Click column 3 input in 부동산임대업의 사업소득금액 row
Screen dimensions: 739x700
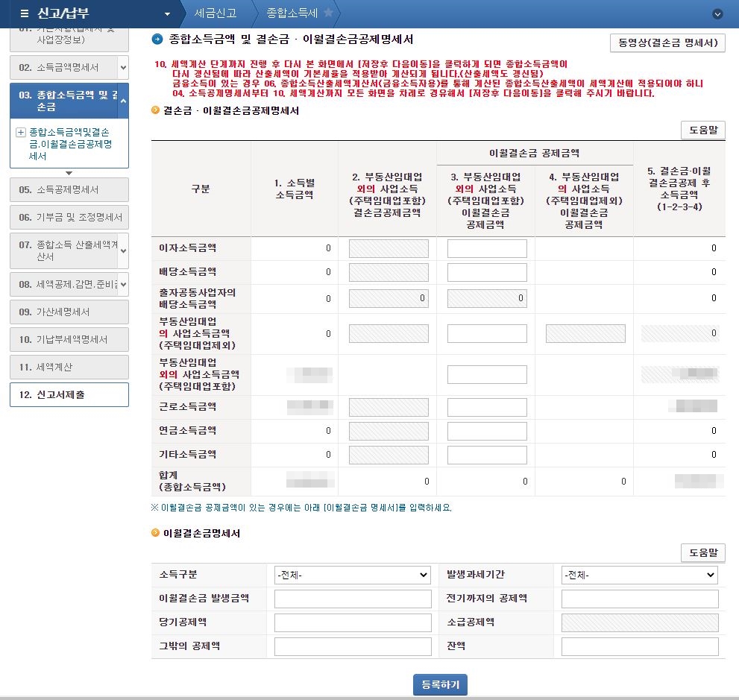coord(487,333)
